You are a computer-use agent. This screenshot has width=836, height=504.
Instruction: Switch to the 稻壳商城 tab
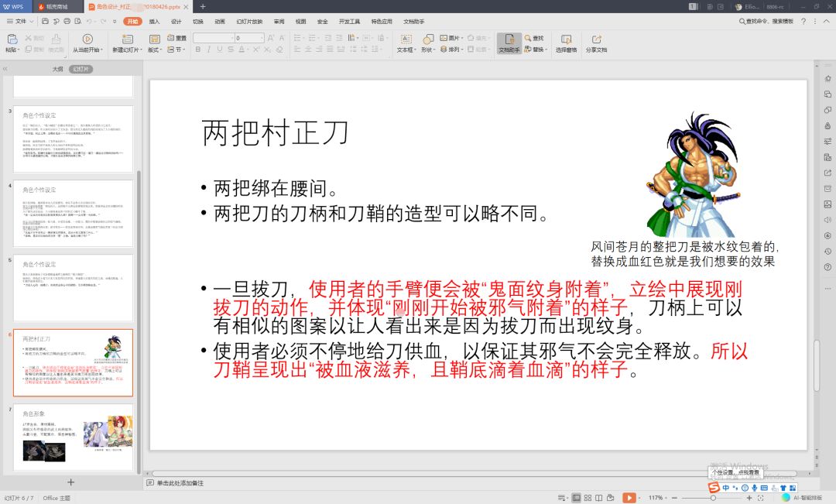click(x=57, y=7)
